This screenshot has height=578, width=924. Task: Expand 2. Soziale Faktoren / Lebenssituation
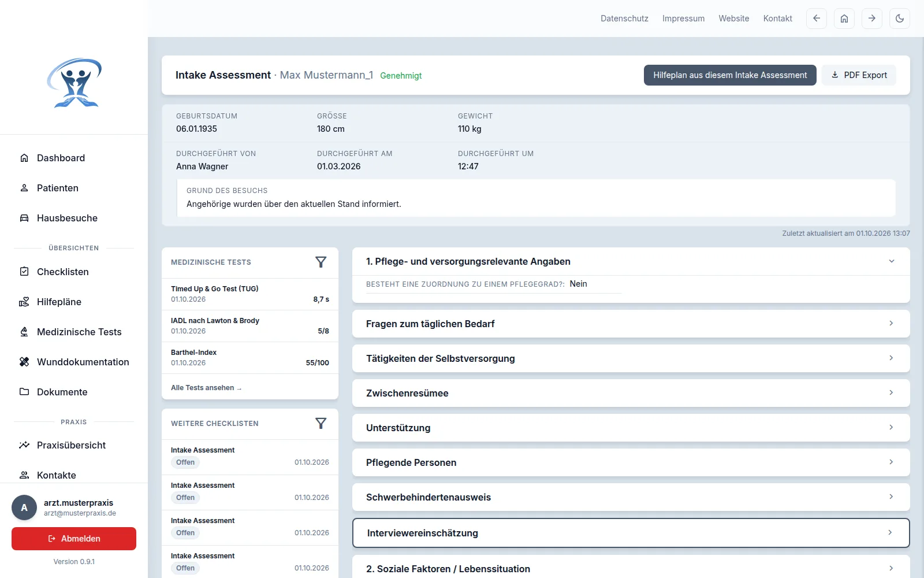[631, 568]
